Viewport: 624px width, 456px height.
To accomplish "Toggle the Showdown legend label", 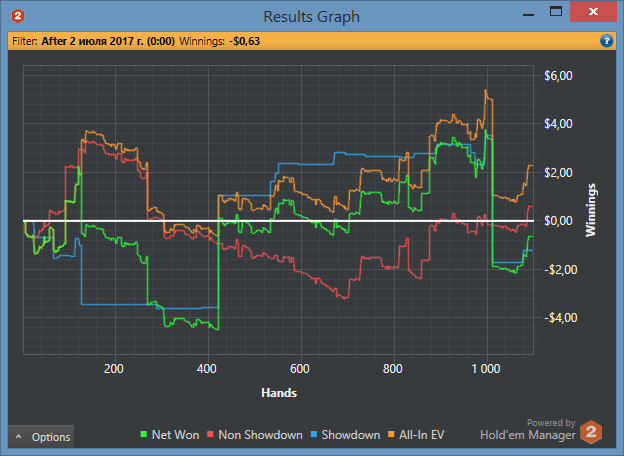I will point(351,435).
